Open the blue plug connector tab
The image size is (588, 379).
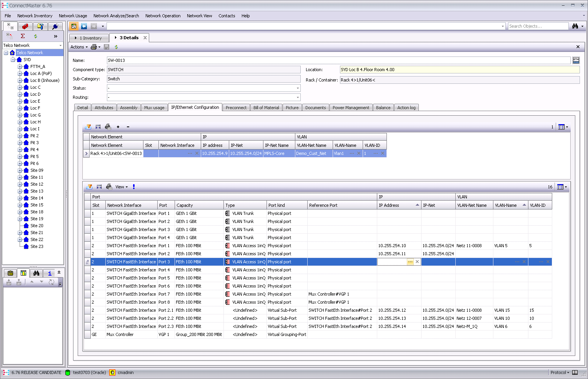tap(55, 26)
